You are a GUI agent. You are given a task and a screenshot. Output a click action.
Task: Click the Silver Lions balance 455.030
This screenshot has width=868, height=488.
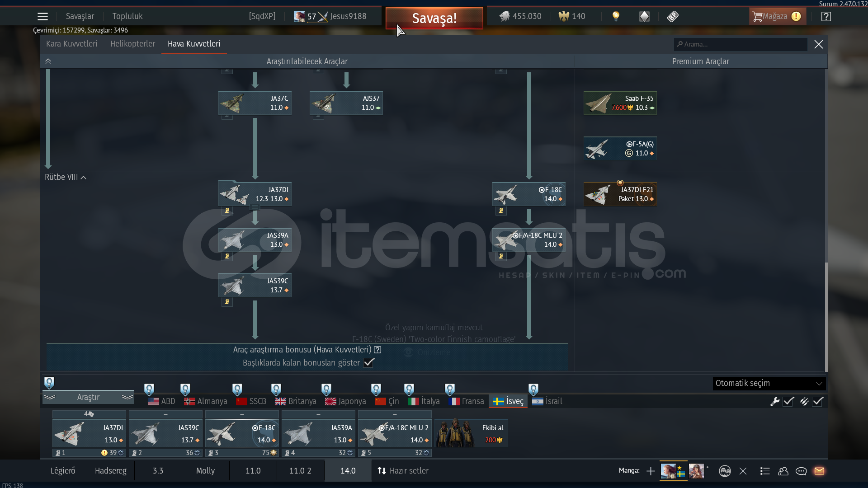520,16
